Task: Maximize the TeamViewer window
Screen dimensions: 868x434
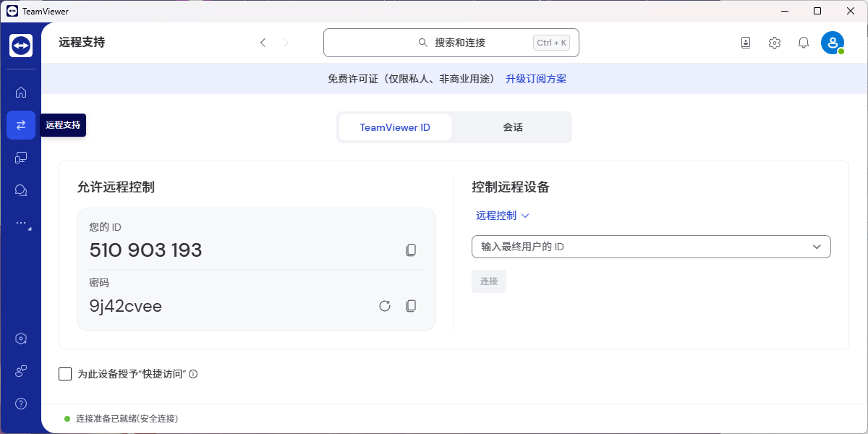Action: pyautogui.click(x=817, y=11)
